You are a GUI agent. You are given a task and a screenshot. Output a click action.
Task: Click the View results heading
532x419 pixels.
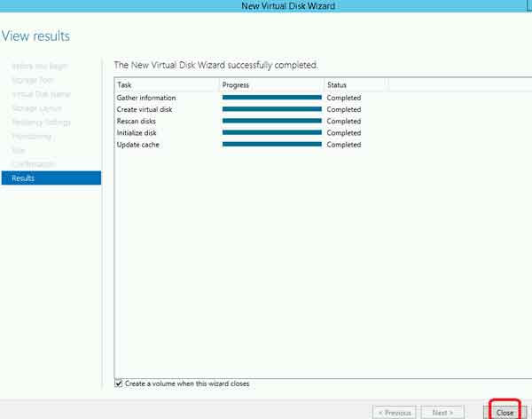[x=35, y=36]
